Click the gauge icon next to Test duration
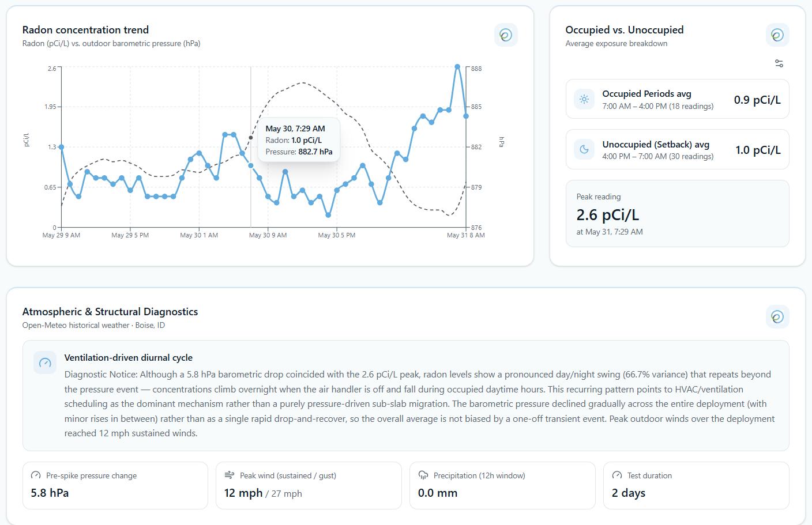 click(x=617, y=475)
